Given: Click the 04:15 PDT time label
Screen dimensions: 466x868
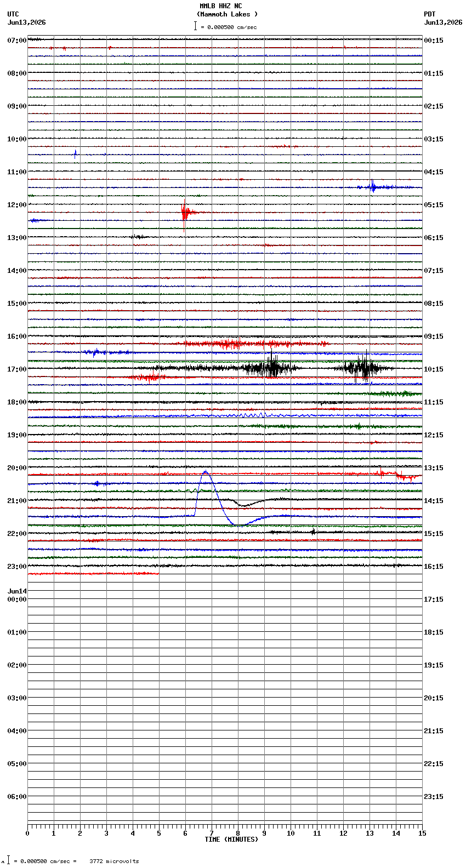Looking at the screenshot, I should [x=434, y=172].
